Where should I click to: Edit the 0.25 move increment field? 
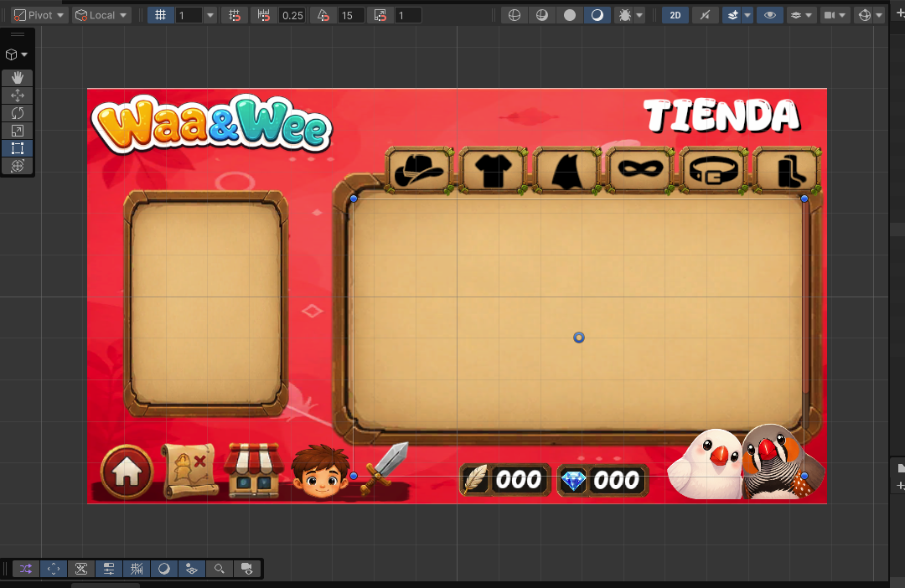coord(292,16)
